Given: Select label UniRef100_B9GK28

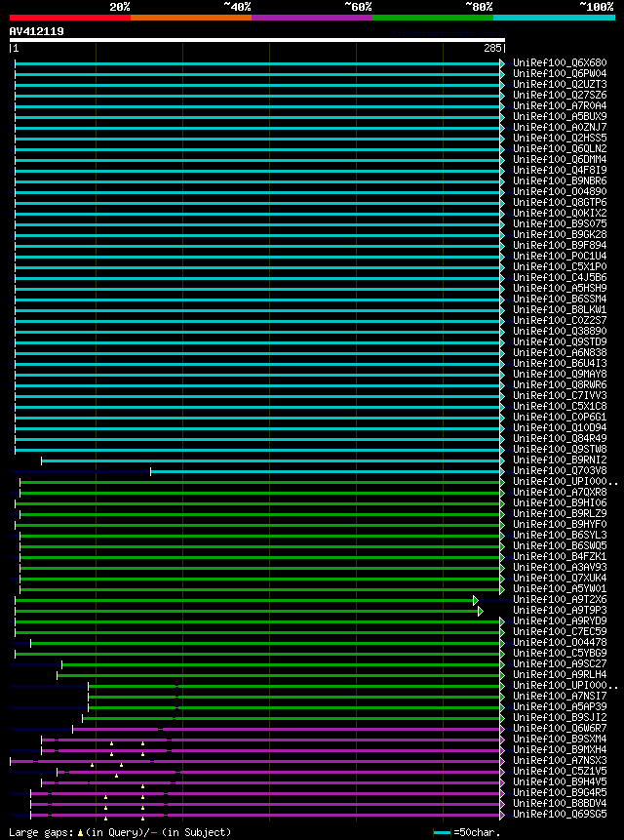Looking at the screenshot, I should tap(560, 235).
